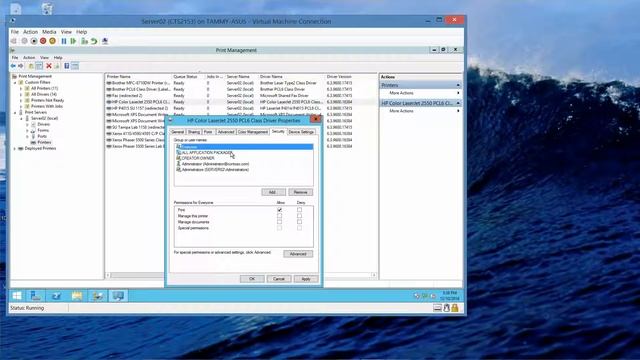Expand the Deployed Printers node

click(x=15, y=149)
